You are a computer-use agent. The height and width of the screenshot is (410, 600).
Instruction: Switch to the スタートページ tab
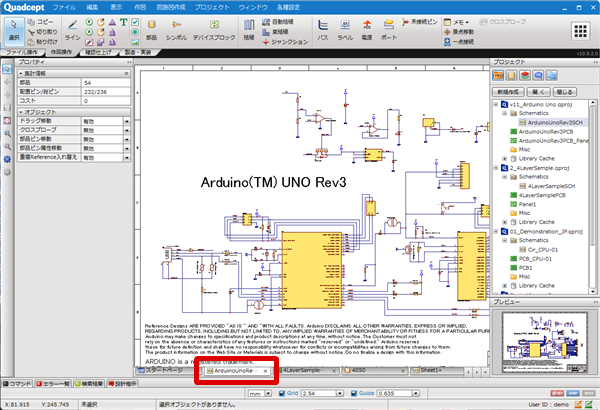click(x=164, y=371)
